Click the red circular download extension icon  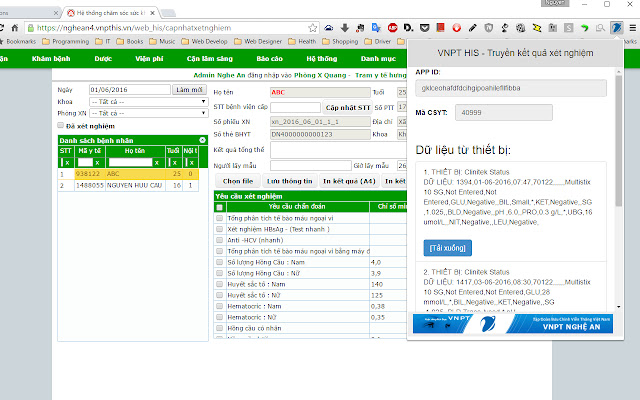pos(457,28)
